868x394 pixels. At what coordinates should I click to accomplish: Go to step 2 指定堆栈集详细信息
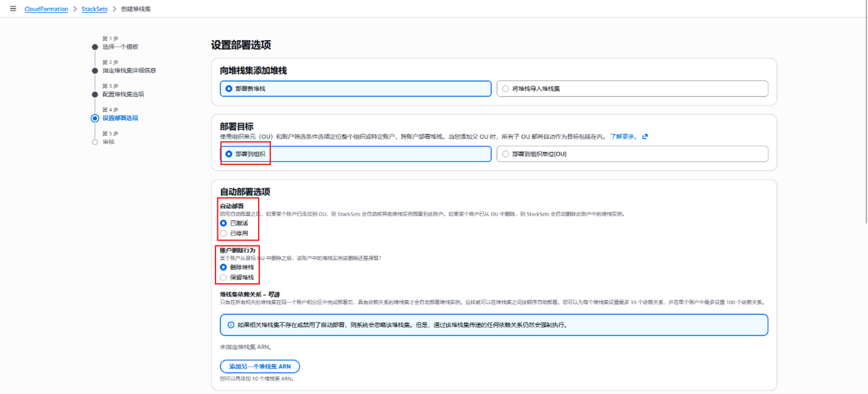click(129, 70)
